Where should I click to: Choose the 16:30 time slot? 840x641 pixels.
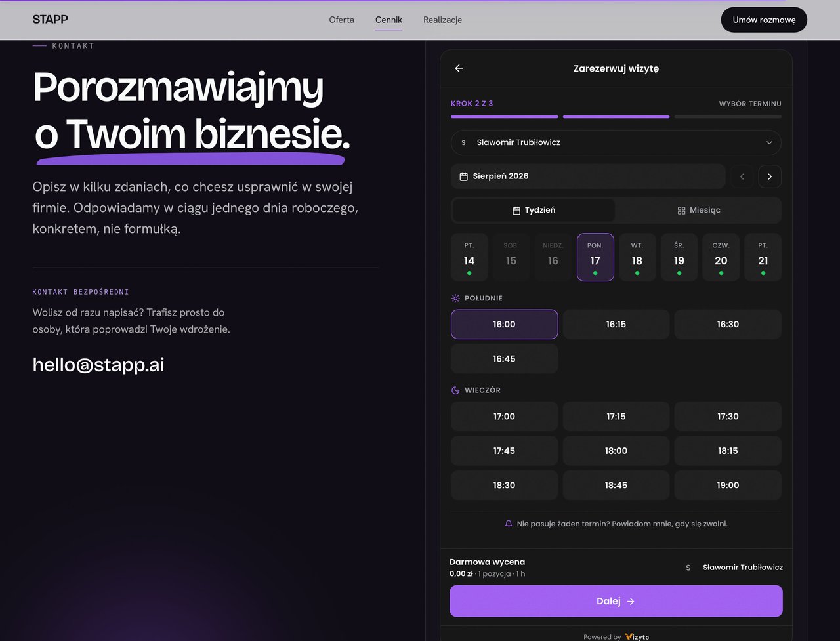728,324
